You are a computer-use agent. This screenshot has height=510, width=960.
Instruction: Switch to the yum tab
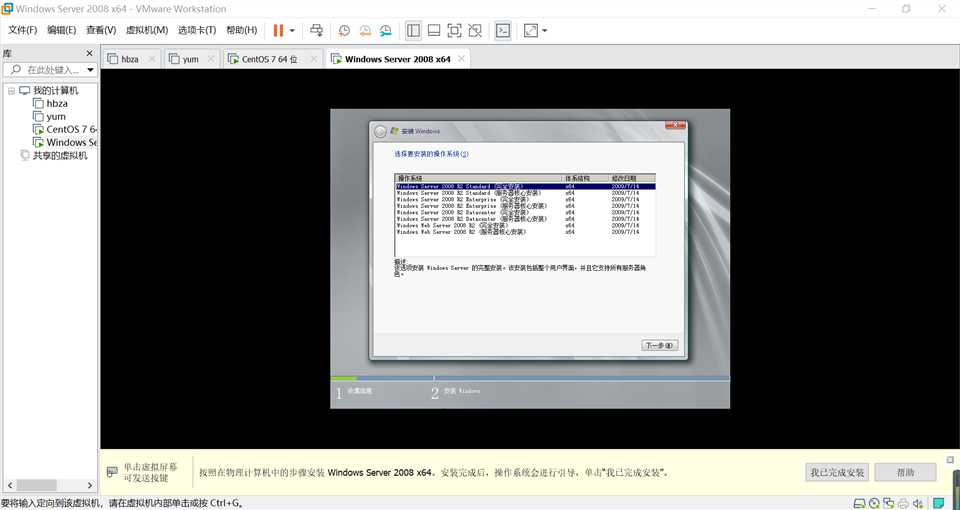coord(190,59)
